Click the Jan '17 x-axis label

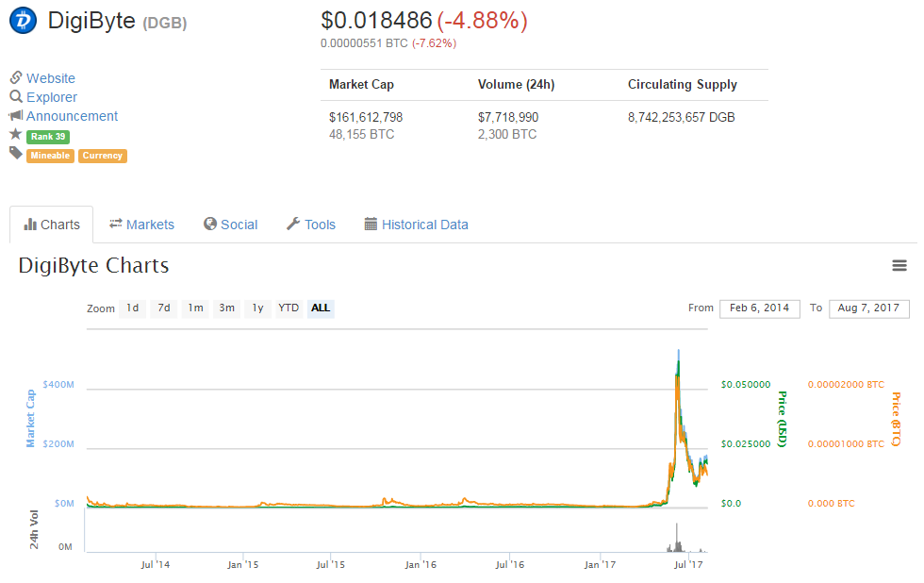600,565
